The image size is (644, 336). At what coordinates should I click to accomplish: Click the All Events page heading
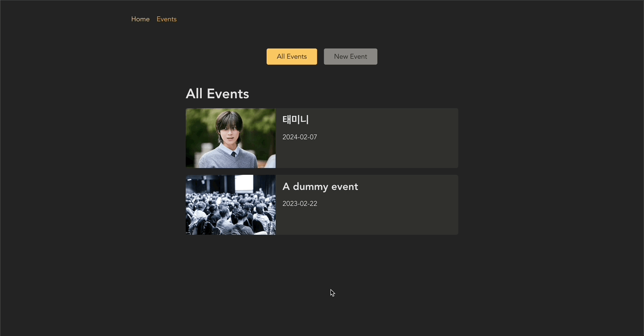[217, 94]
